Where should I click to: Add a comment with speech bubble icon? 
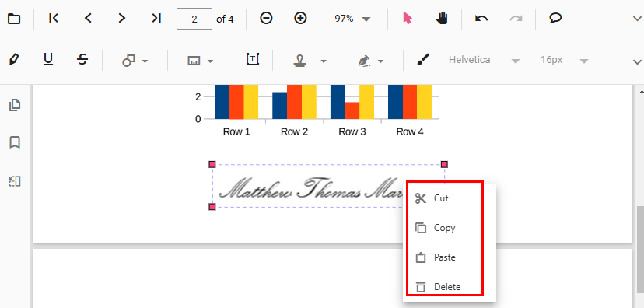(555, 18)
